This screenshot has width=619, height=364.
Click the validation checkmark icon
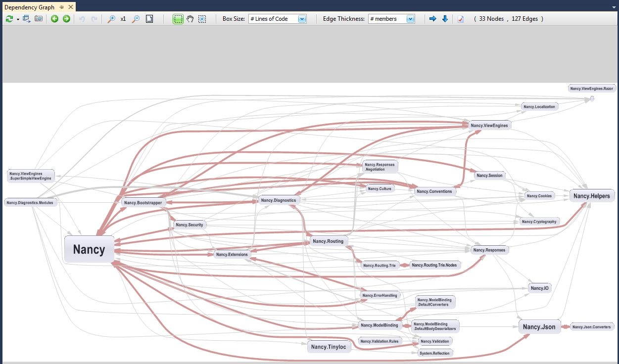coord(460,19)
